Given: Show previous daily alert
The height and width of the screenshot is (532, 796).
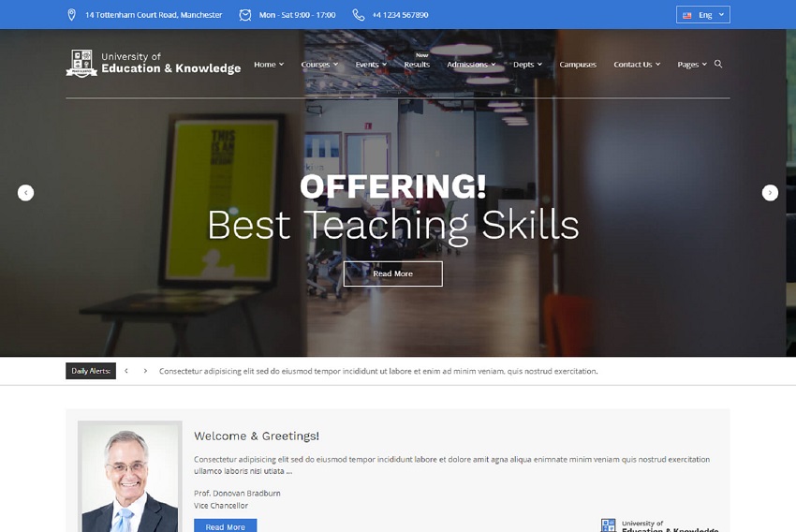Looking at the screenshot, I should point(126,371).
